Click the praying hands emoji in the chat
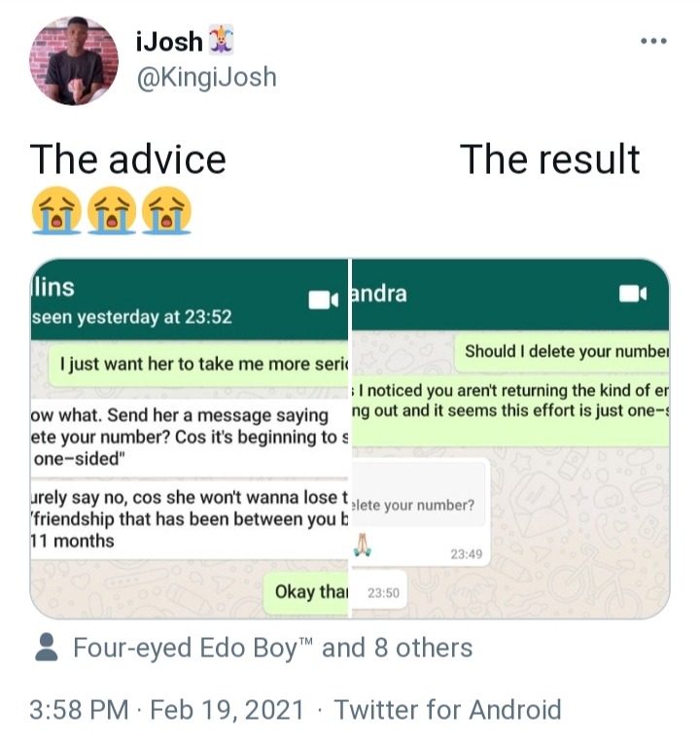 [363, 545]
